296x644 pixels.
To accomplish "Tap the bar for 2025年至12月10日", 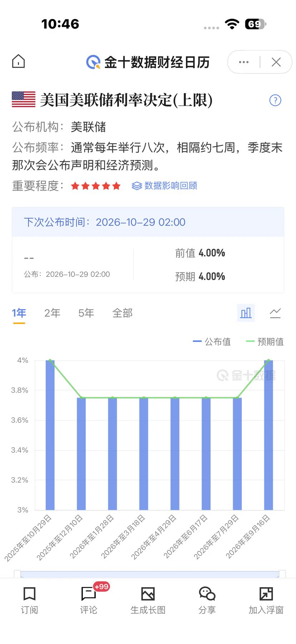I will coord(81,454).
